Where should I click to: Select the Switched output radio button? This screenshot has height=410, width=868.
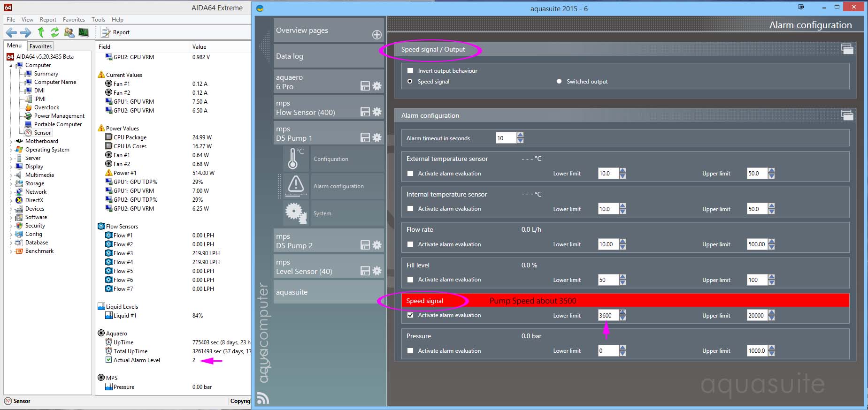pyautogui.click(x=559, y=82)
